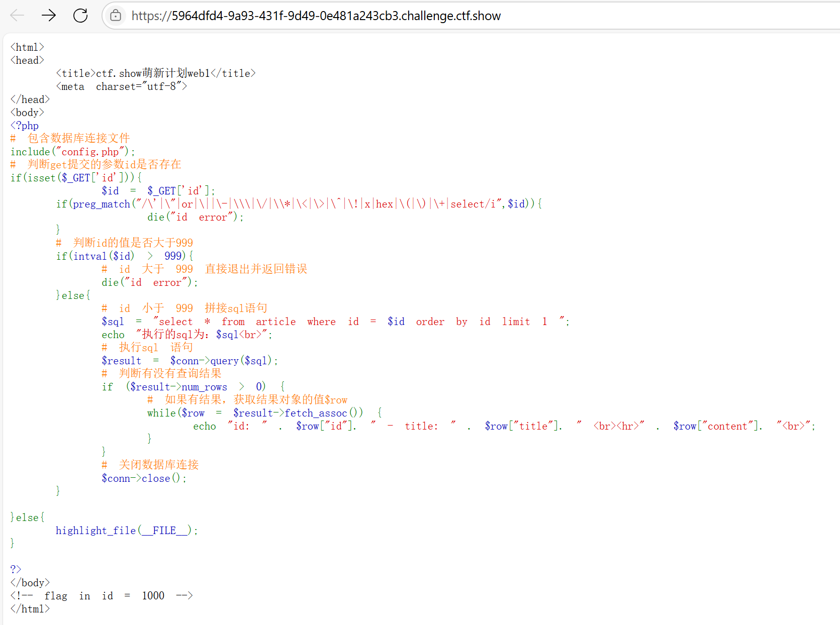Focus the address bar URL
840x625 pixels.
click(x=316, y=16)
